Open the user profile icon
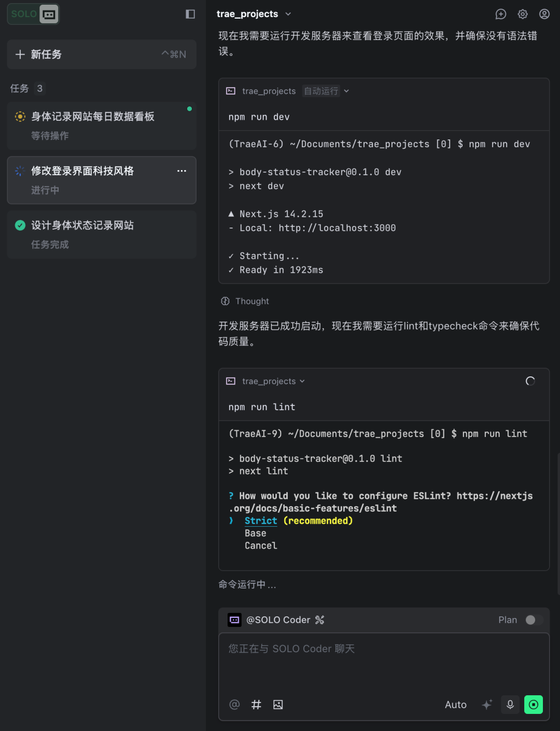Viewport: 560px width, 731px height. [x=544, y=14]
